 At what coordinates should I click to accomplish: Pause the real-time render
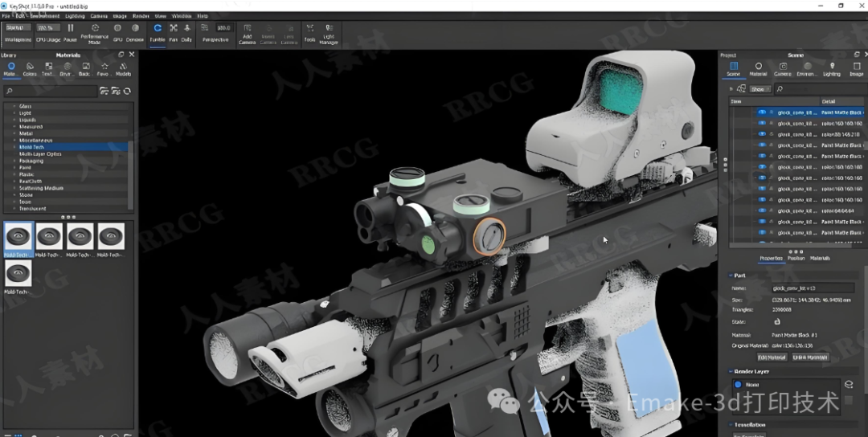(x=70, y=33)
